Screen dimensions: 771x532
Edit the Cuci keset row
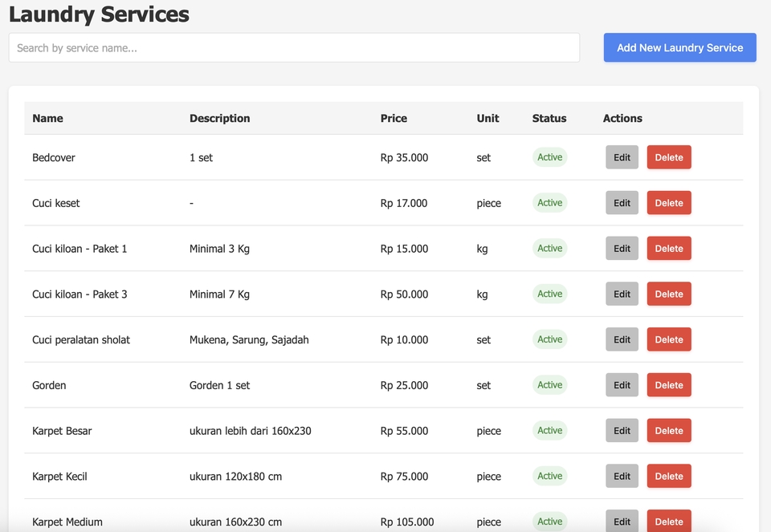point(622,203)
